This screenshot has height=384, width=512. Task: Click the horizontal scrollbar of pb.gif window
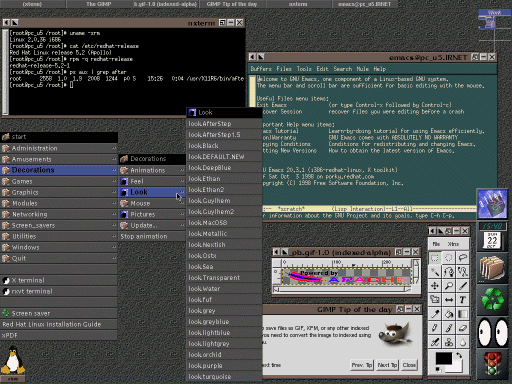click(x=343, y=290)
